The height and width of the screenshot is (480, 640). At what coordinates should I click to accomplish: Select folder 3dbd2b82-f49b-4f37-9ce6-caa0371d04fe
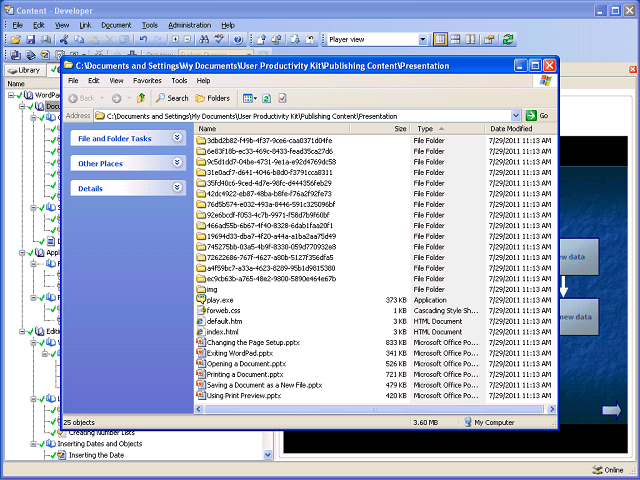pos(264,140)
